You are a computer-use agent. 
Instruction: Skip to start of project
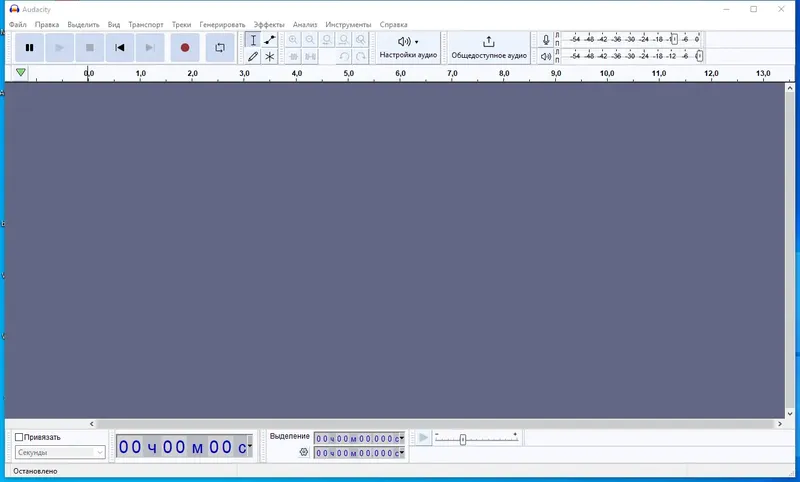point(120,47)
